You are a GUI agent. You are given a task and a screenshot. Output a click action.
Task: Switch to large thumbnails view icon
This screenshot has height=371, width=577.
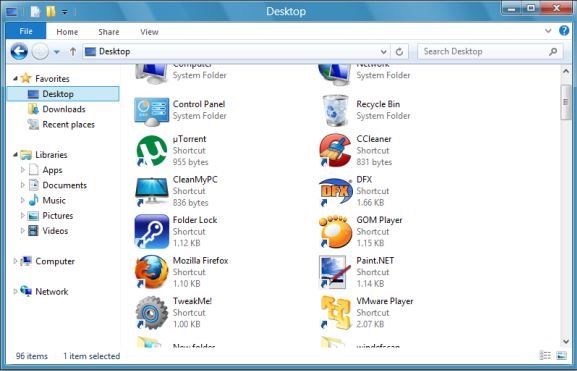[x=562, y=356]
